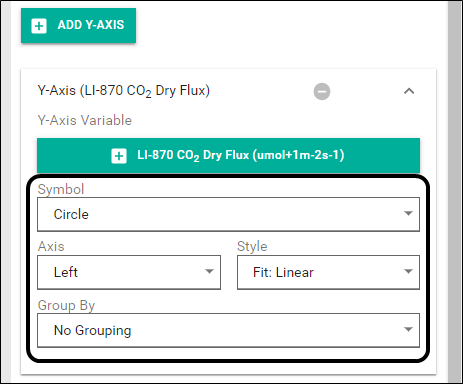Click the arrow icon in the Axis dropdown
The width and height of the screenshot is (463, 384).
pos(209,271)
